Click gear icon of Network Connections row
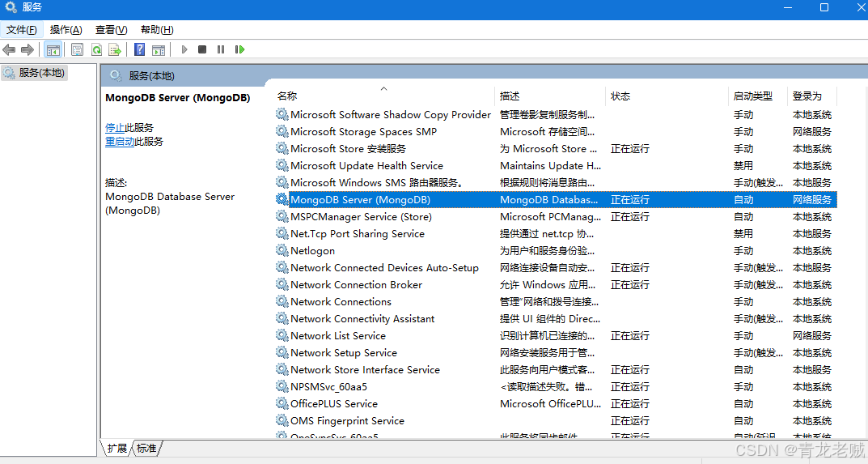The height and width of the screenshot is (464, 868). click(x=282, y=301)
